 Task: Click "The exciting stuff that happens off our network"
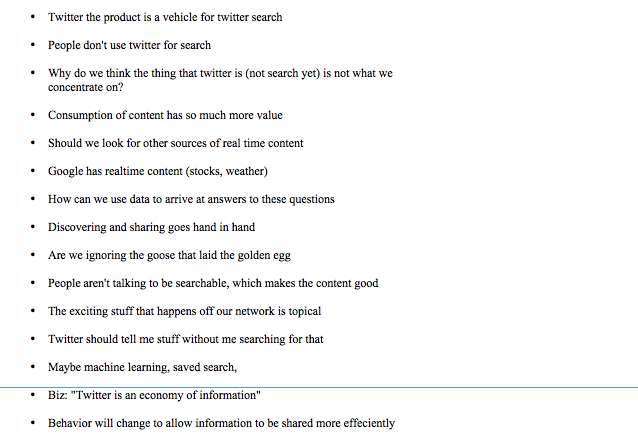tap(184, 311)
